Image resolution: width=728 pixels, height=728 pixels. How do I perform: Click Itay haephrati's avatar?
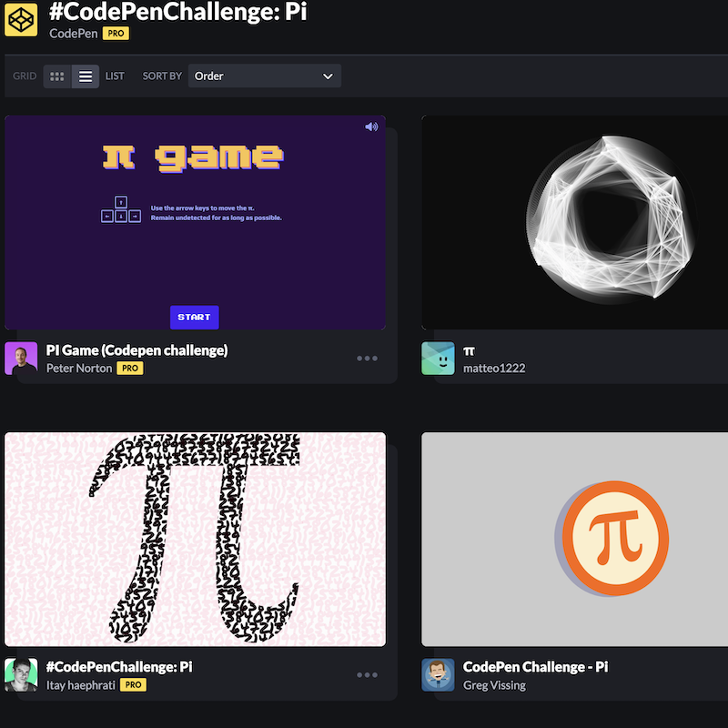(21, 675)
